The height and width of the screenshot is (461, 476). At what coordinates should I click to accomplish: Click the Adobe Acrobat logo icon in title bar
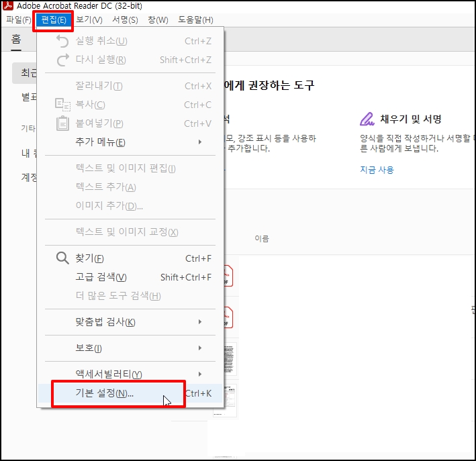(7, 5)
